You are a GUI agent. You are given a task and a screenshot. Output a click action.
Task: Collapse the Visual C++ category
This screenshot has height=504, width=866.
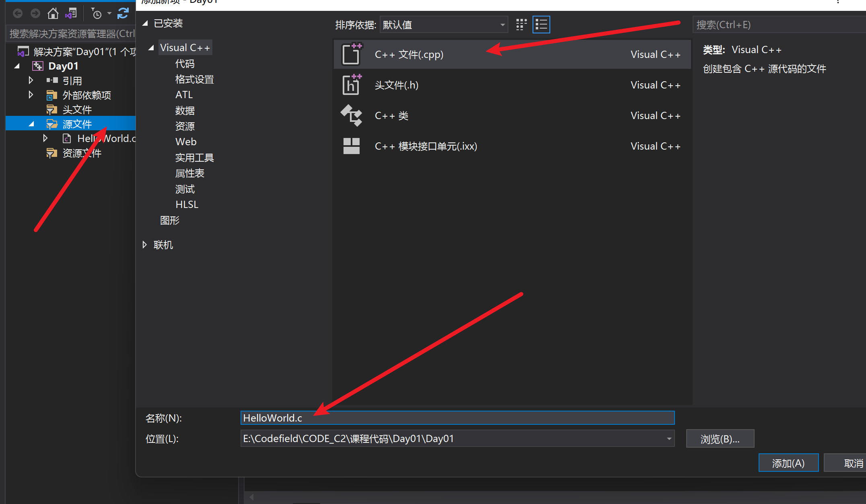(152, 48)
